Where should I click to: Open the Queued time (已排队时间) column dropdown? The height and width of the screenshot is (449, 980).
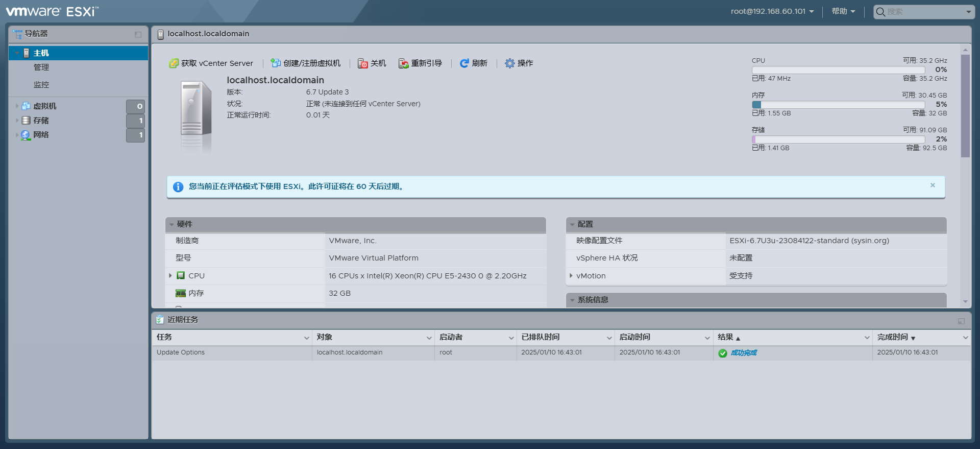(x=609, y=338)
